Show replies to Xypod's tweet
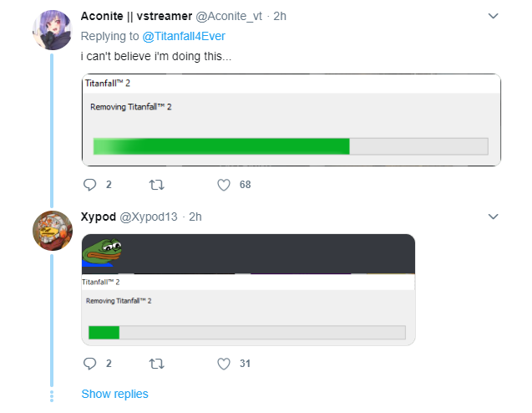 [x=114, y=394]
